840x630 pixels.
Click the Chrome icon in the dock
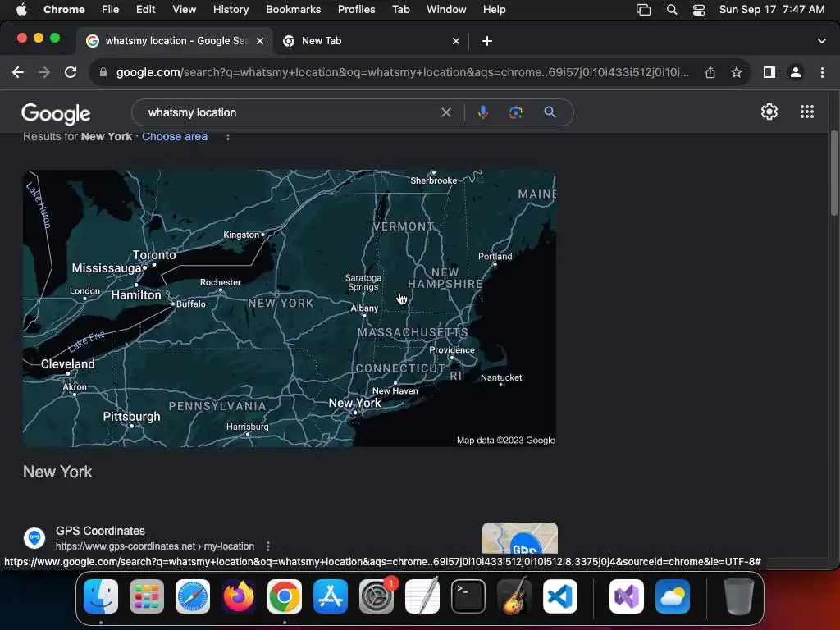[285, 596]
